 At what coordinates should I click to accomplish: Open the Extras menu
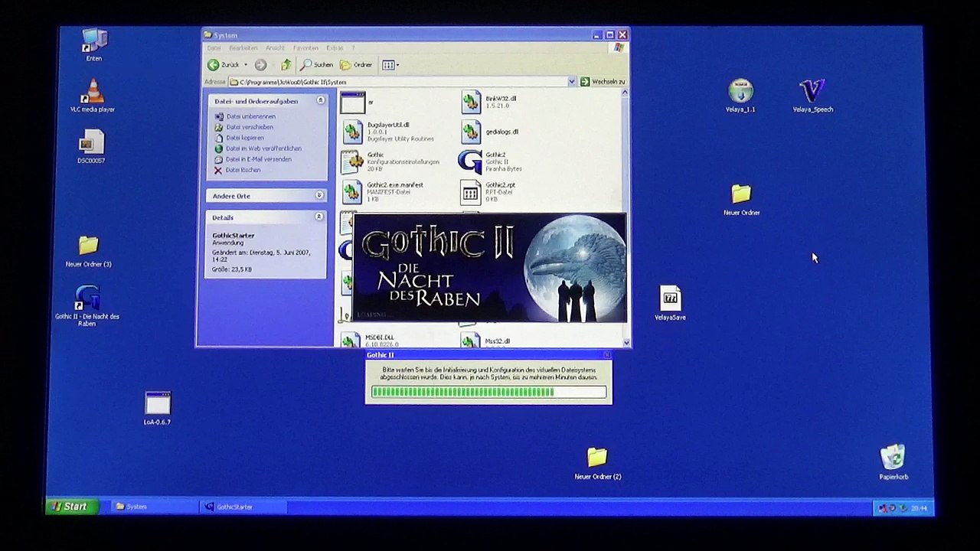pos(335,48)
